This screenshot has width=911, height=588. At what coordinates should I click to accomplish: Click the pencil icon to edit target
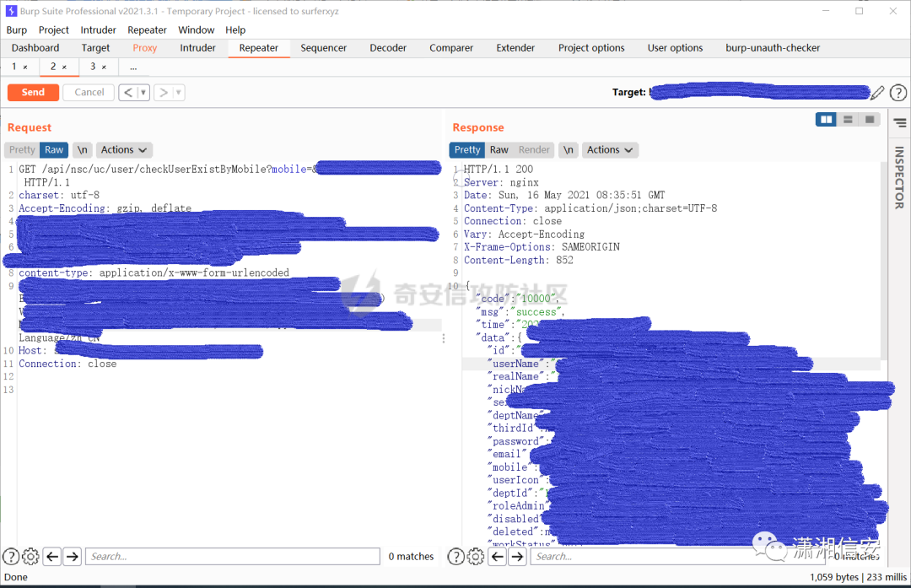(x=877, y=93)
